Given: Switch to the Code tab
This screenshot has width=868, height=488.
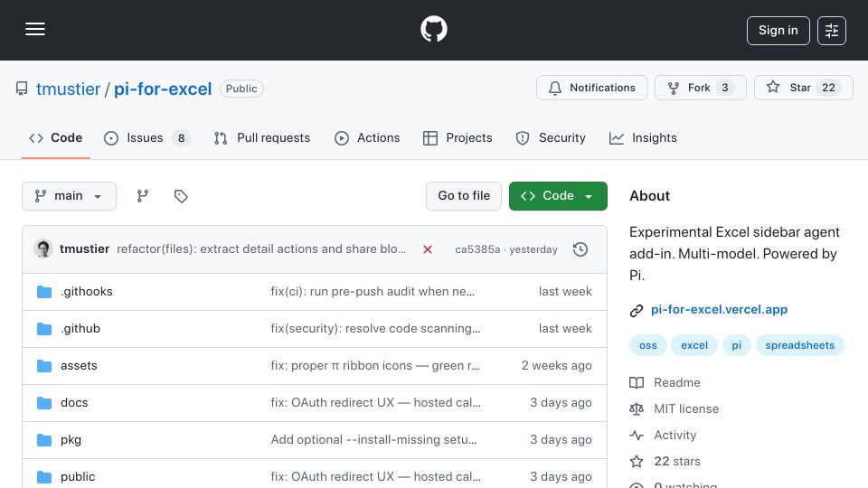Looking at the screenshot, I should pyautogui.click(x=55, y=137).
